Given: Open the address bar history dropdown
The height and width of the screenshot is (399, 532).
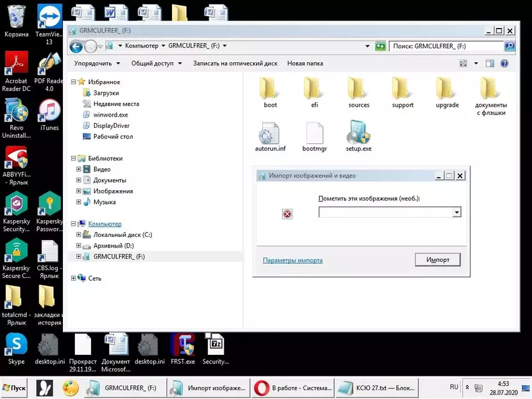Looking at the screenshot, I should point(368,46).
